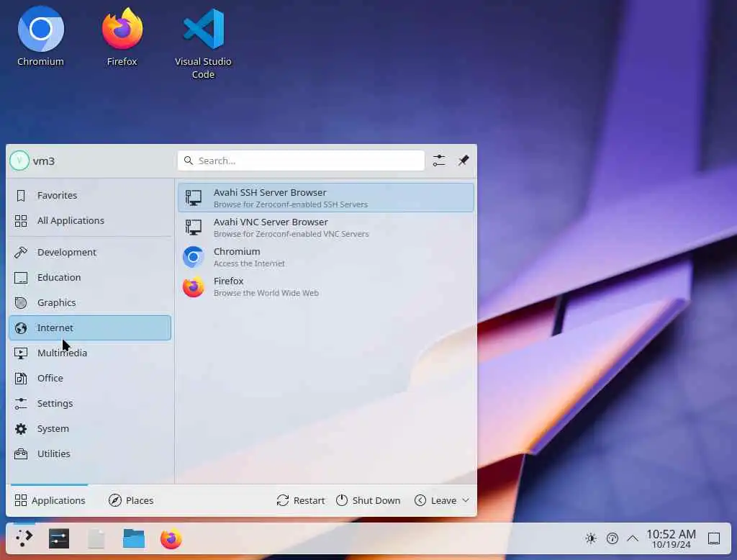
Task: Open the Utilities category
Action: (x=90, y=453)
